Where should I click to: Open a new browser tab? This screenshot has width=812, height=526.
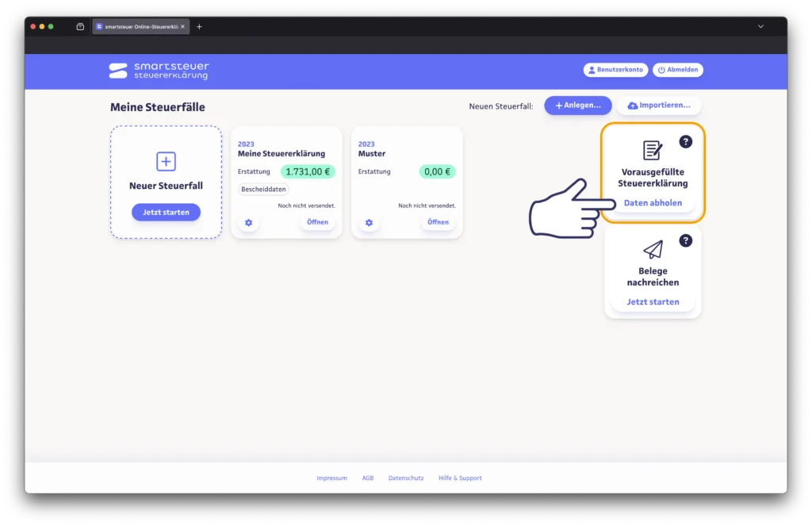pyautogui.click(x=199, y=26)
